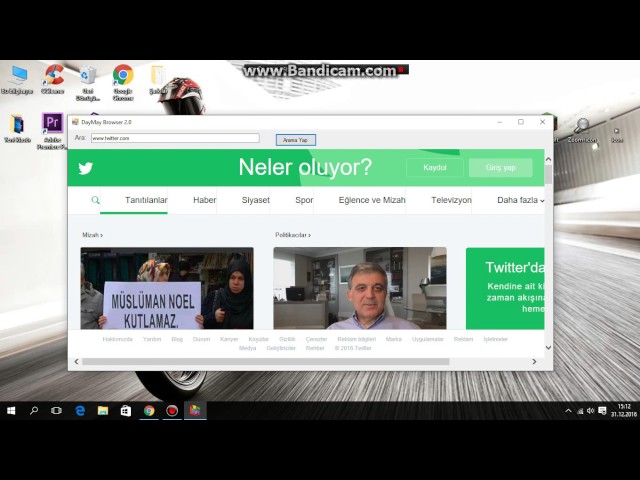Open taskbar search magnifier
Viewport: 640px width, 480px height.
[x=34, y=411]
